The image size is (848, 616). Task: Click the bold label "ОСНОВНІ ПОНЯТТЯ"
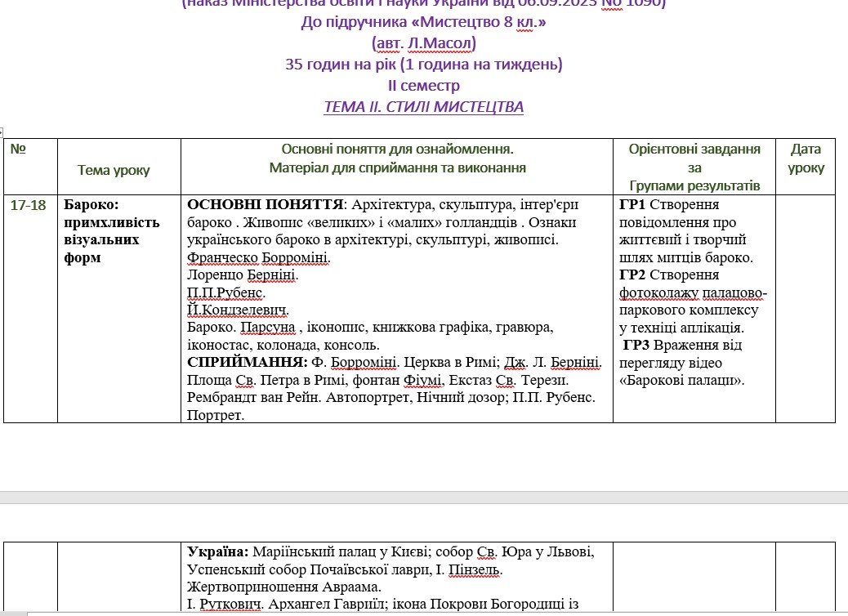click(266, 205)
